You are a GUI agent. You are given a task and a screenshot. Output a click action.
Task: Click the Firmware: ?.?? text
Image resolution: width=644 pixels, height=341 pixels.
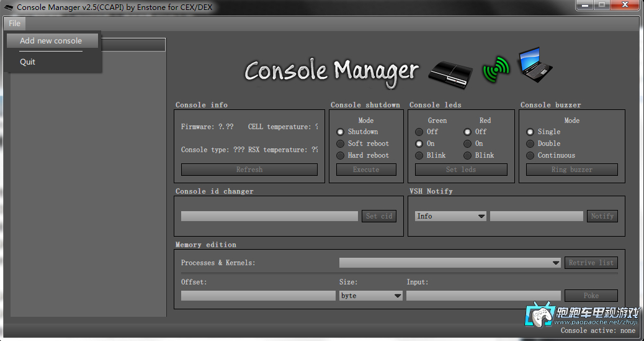[207, 127]
